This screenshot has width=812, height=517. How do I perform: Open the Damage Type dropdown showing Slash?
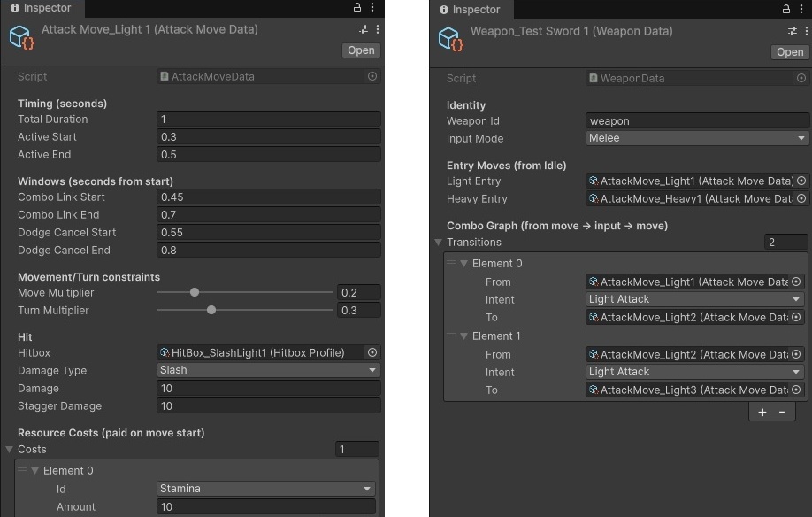pos(268,370)
